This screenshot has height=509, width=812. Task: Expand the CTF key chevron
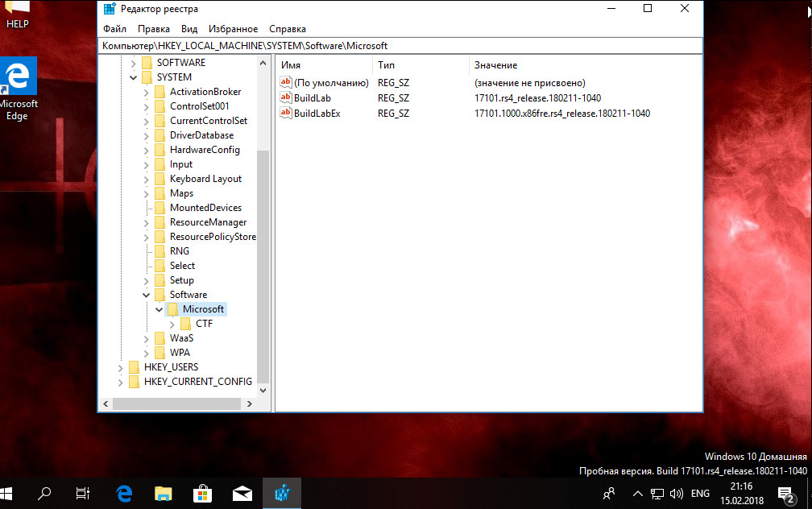click(172, 324)
